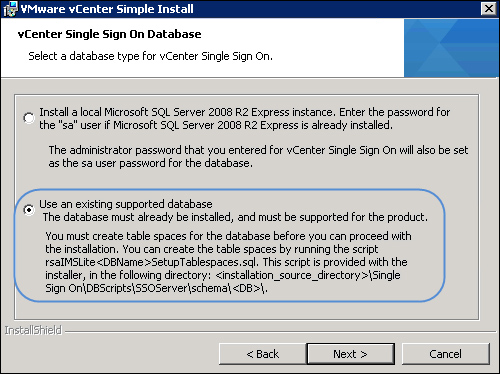Cancel the installation with the Cancel button
The image size is (500, 374).
click(445, 354)
